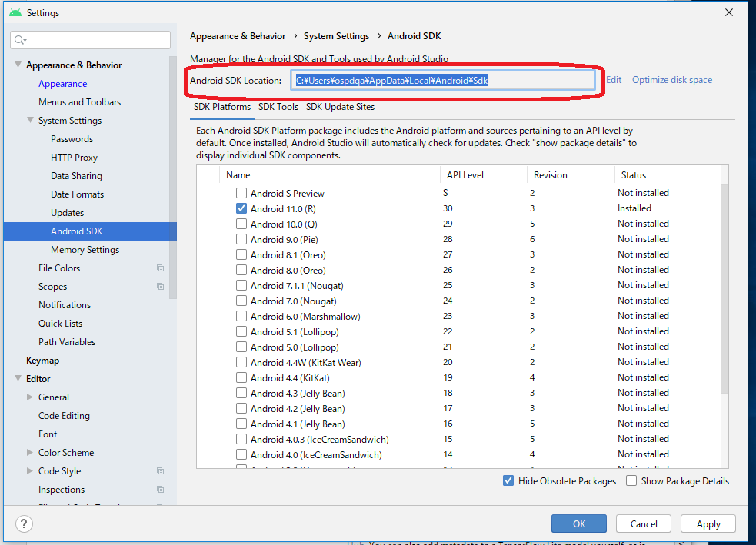
Task: Click the Android SDK Location path field
Action: tap(443, 81)
